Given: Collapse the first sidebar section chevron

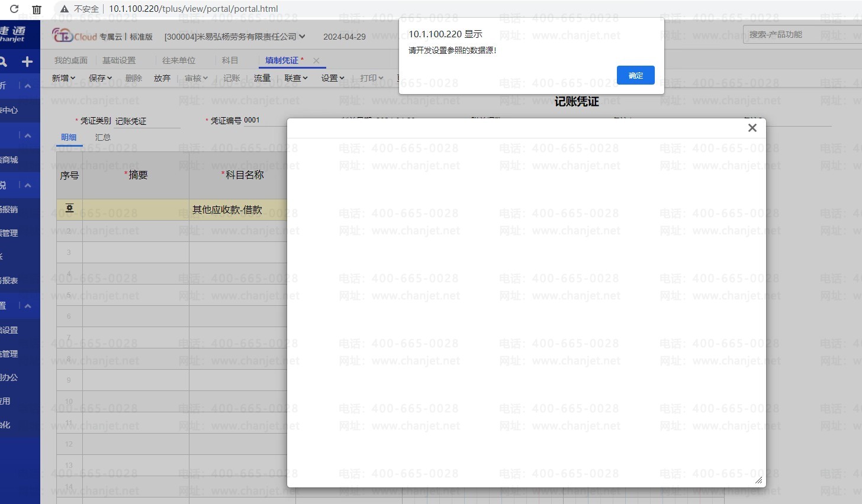Looking at the screenshot, I should pos(27,86).
